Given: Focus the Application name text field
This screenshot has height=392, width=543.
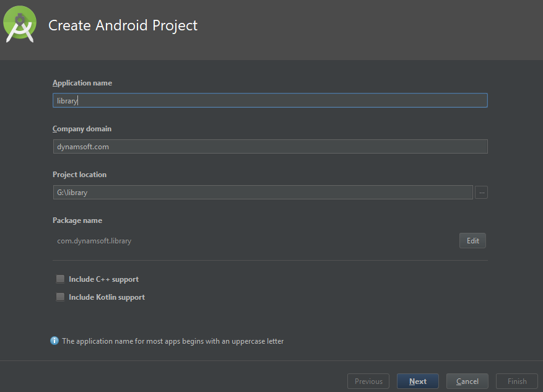Looking at the screenshot, I should (270, 100).
